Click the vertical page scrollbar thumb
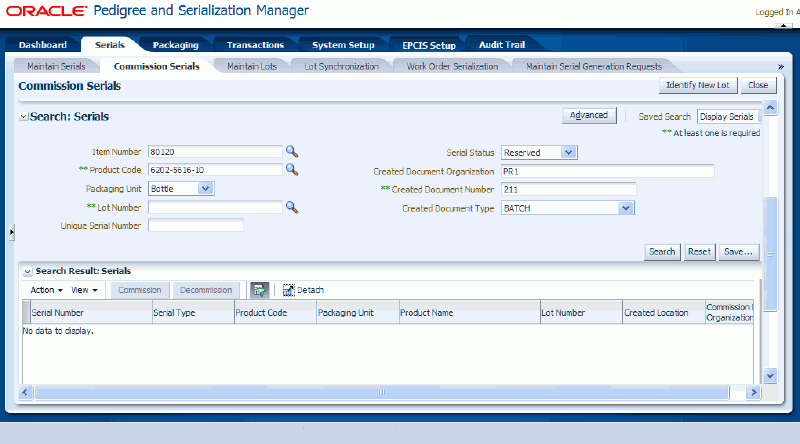 click(770, 254)
